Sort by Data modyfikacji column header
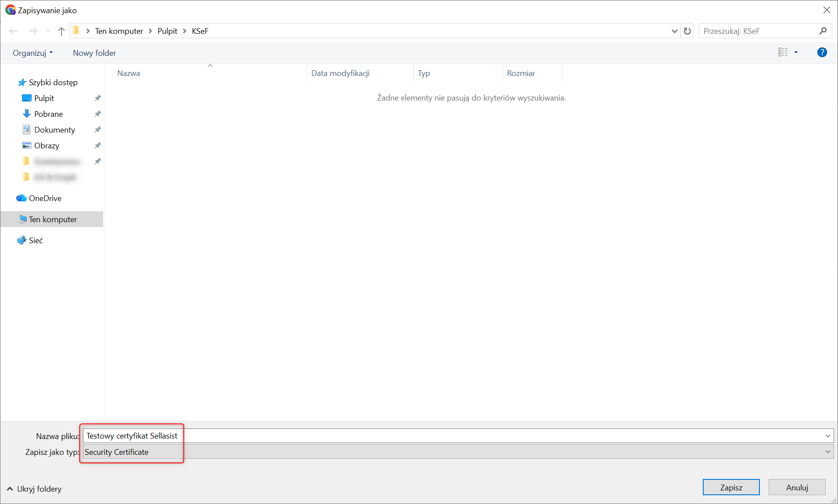Image resolution: width=838 pixels, height=504 pixels. pyautogui.click(x=341, y=73)
